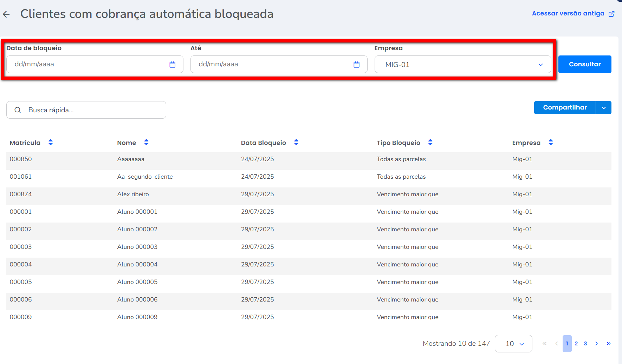Sort table by Empresa column
Screen dimensions: 622x364
click(551, 143)
